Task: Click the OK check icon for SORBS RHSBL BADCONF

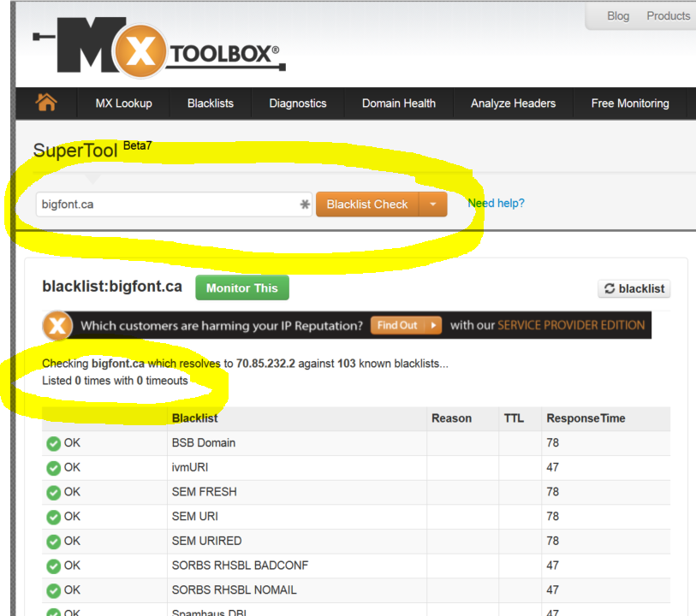Action: 53,566
